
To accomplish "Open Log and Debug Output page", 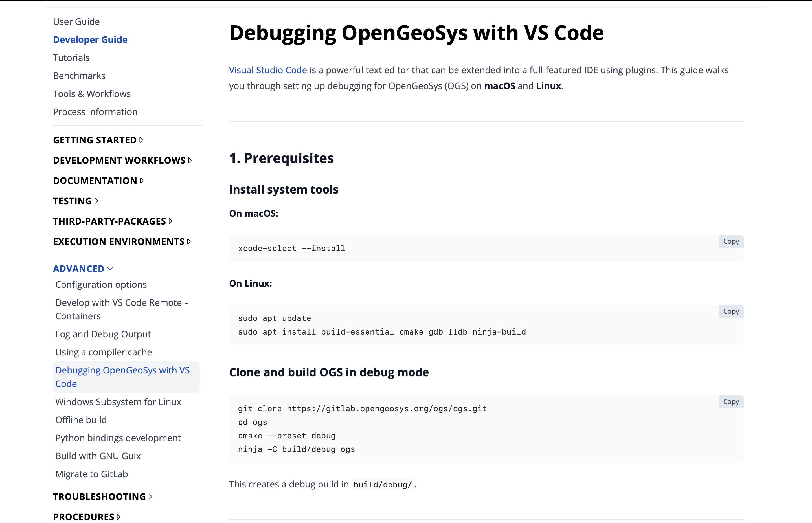I will click(x=103, y=334).
